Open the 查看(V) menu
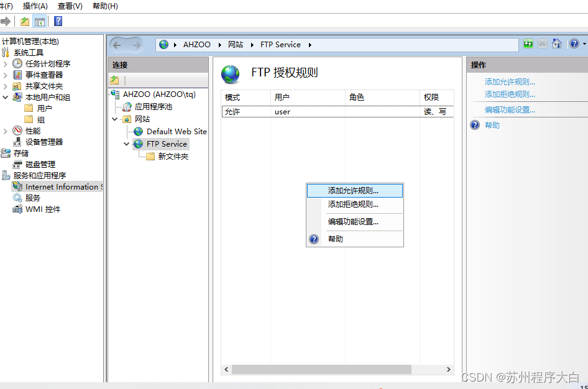Screen dimensions: 588x389 pyautogui.click(x=70, y=6)
